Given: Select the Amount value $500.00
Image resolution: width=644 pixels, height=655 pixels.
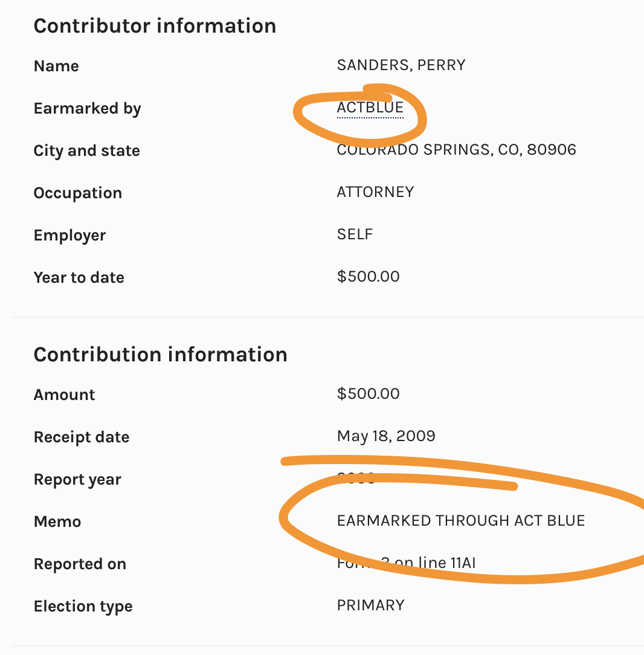Looking at the screenshot, I should pos(368,394).
